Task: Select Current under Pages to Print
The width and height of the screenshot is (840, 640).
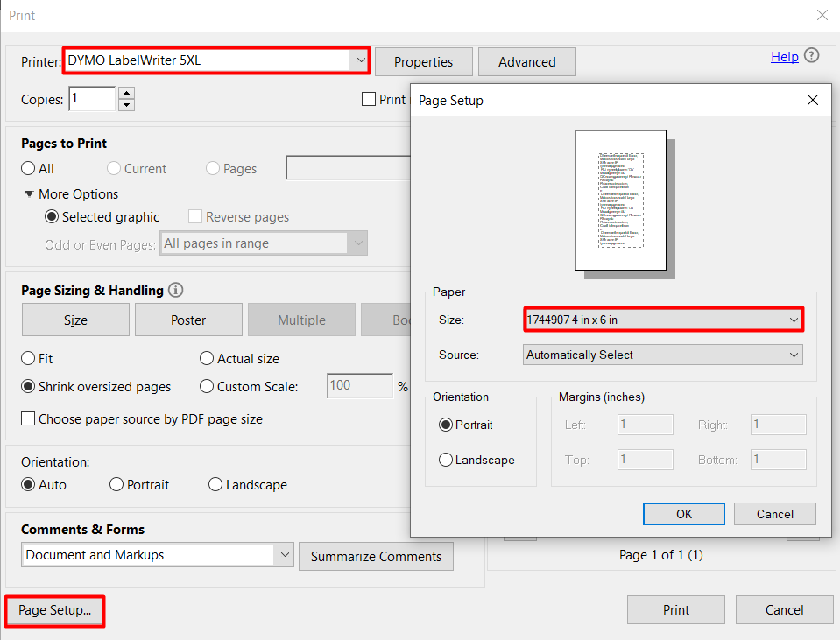Action: click(x=114, y=168)
